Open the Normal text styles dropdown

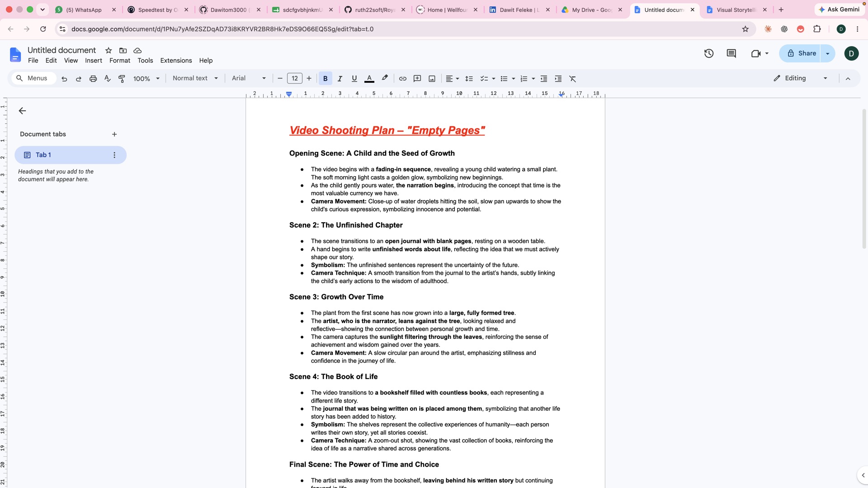pyautogui.click(x=195, y=78)
